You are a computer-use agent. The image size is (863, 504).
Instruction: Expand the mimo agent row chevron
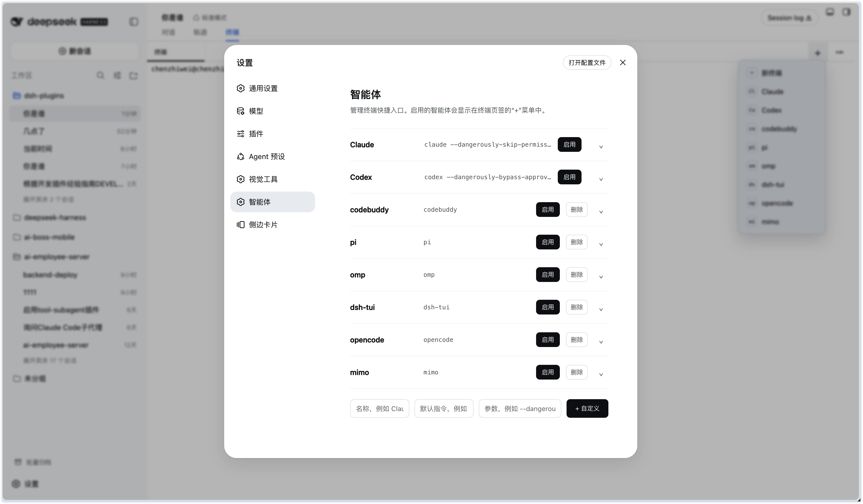[x=601, y=375]
